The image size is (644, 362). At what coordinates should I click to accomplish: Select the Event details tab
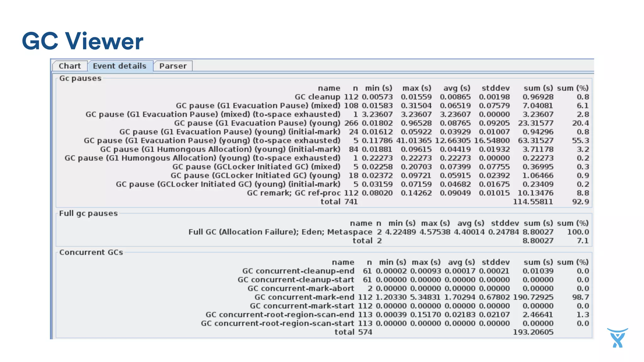[x=120, y=66]
